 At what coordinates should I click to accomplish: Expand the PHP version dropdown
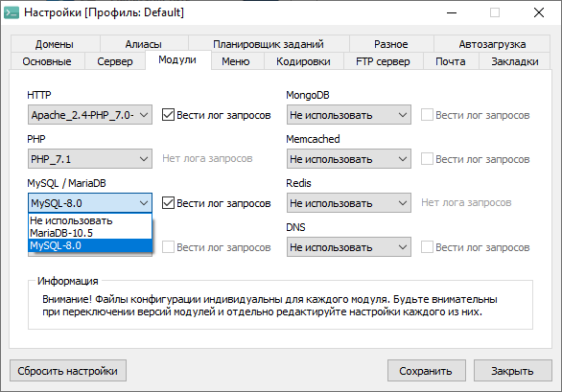(x=90, y=159)
